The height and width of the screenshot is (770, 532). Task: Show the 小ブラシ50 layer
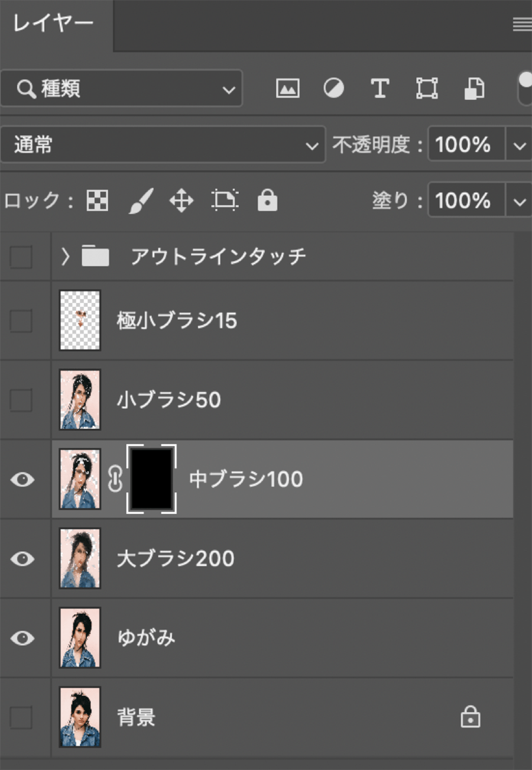click(21, 401)
